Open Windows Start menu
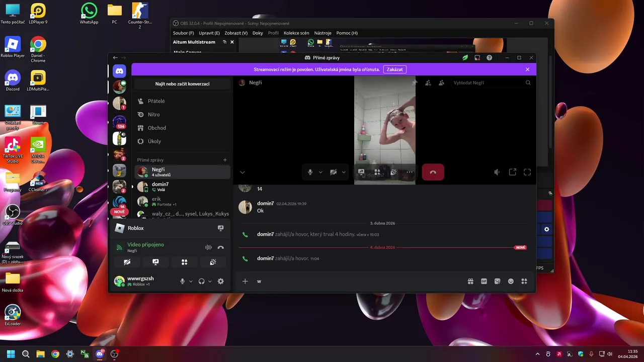The height and width of the screenshot is (362, 644). point(11,354)
